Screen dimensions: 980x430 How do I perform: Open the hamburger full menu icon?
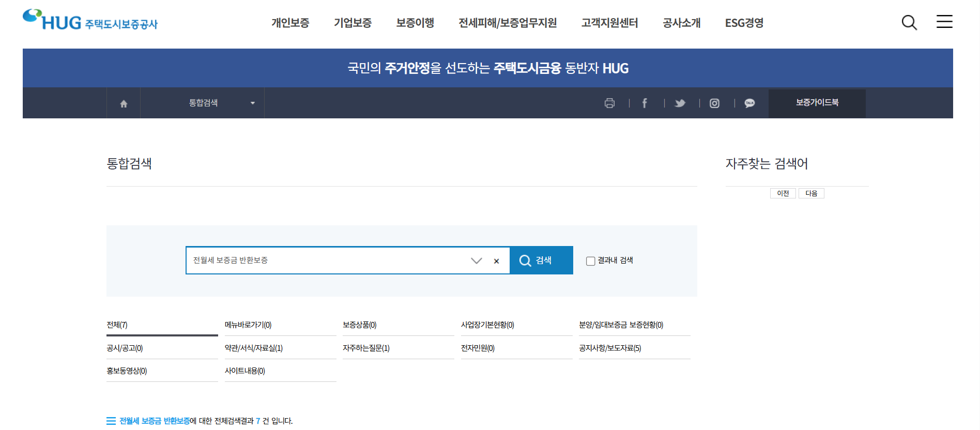point(944,22)
